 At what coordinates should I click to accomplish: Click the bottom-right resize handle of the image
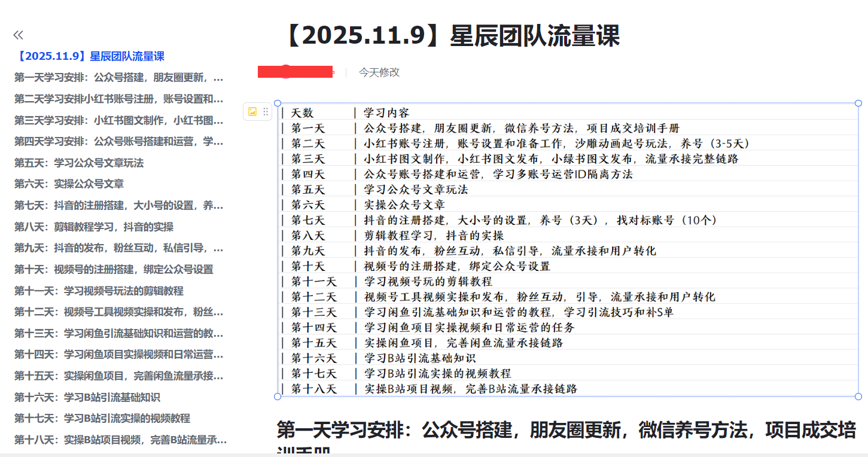click(x=858, y=396)
